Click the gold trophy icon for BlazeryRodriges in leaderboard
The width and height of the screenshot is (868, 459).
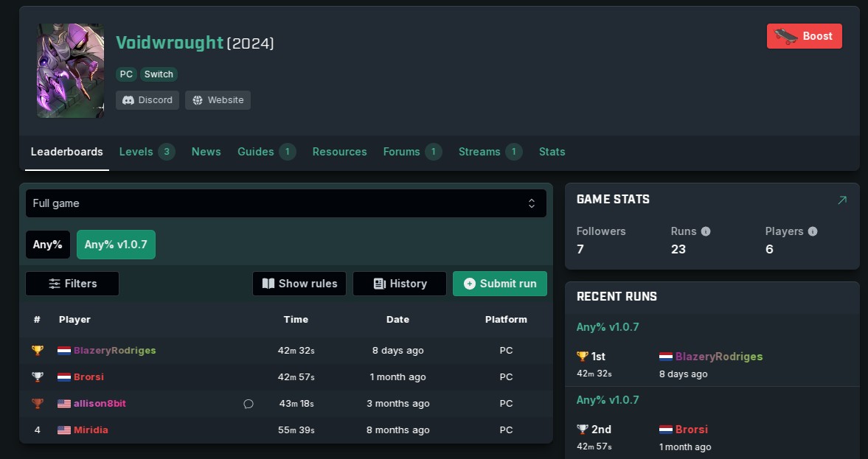37,351
